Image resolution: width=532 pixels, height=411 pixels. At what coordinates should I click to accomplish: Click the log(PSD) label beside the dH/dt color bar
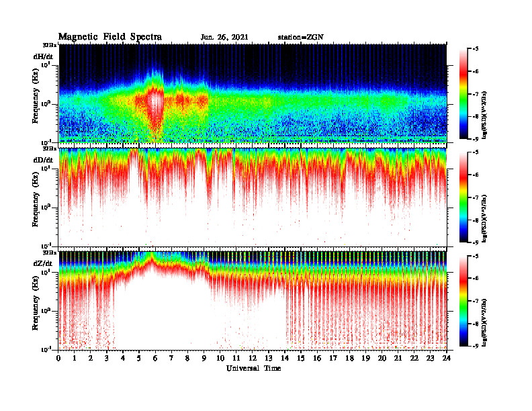pos(484,115)
